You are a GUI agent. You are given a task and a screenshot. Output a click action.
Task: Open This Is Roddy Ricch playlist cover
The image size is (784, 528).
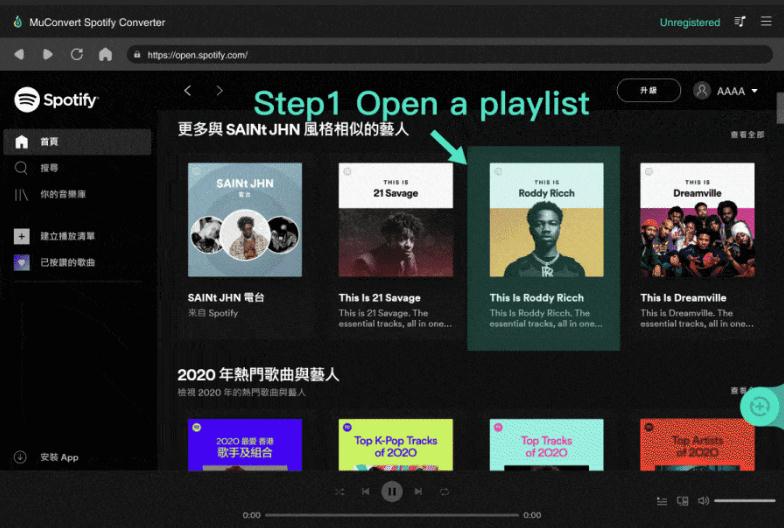point(545,220)
